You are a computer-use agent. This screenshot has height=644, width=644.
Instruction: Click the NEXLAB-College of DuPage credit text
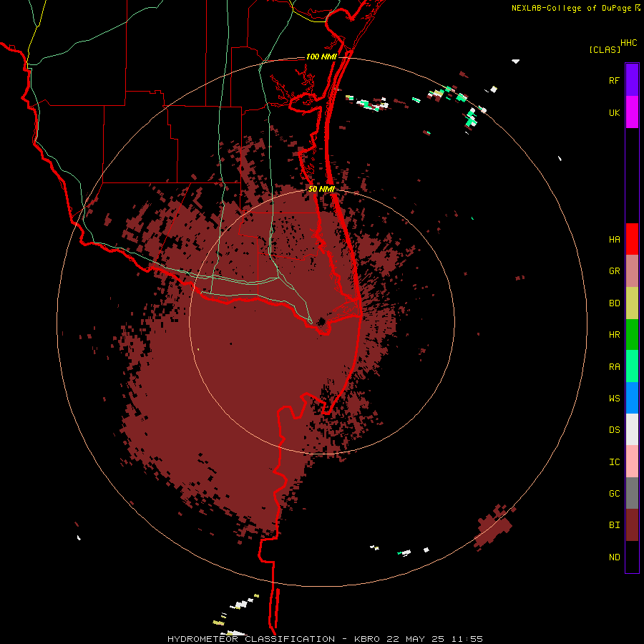[571, 8]
